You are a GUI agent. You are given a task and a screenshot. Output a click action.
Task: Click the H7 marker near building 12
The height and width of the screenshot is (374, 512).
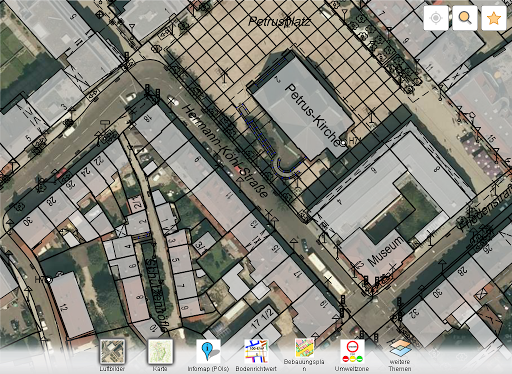coord(44,279)
